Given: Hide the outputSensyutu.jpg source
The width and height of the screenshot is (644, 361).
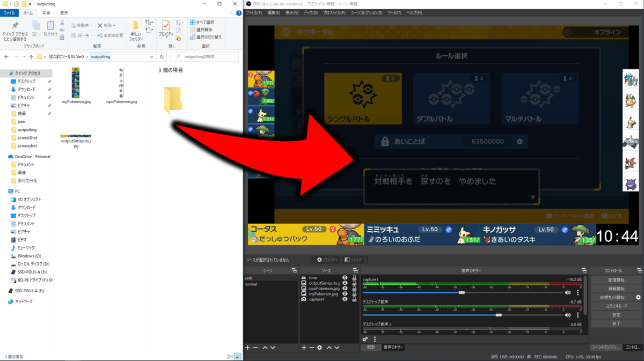Looking at the screenshot, I should click(x=345, y=283).
